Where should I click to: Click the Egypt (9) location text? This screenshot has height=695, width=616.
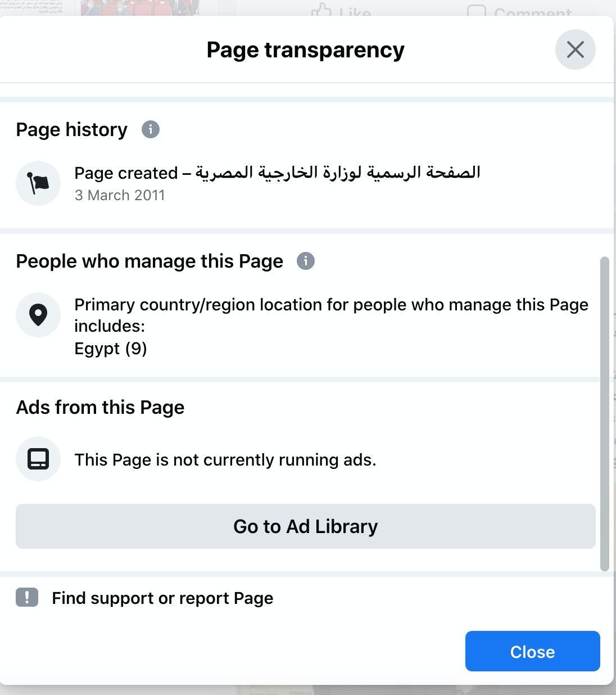[111, 349]
